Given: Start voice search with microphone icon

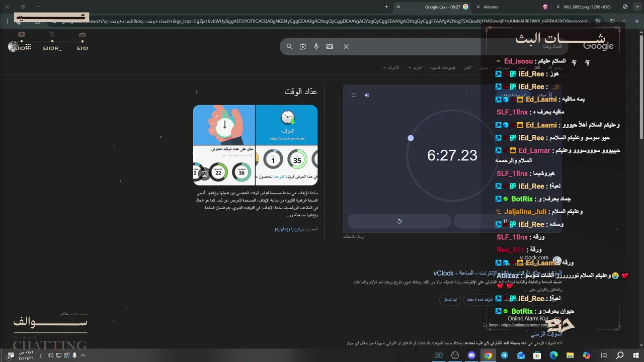Looking at the screenshot, I should tap(316, 46).
